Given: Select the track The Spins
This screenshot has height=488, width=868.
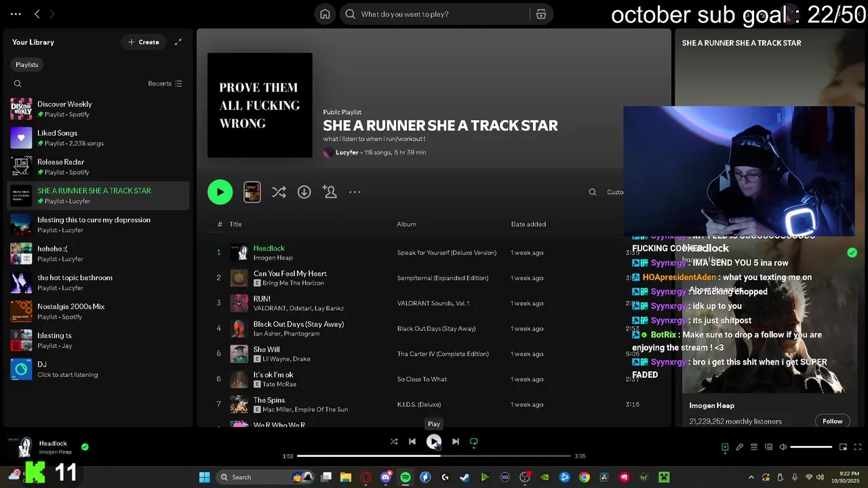Looking at the screenshot, I should 269,400.
